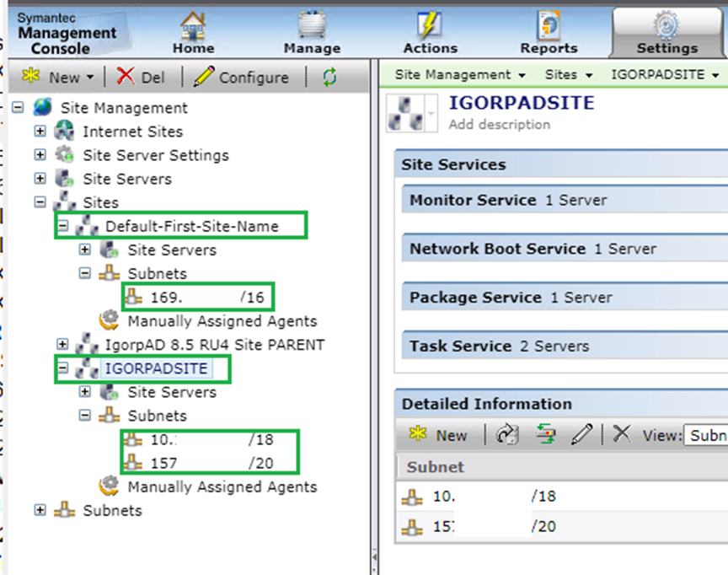Select IGORPADSITE in the tree

[x=157, y=368]
